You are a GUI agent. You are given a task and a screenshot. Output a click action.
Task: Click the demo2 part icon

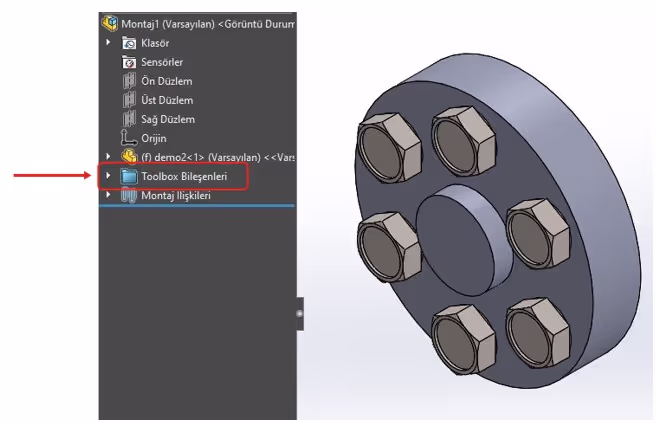[129, 157]
